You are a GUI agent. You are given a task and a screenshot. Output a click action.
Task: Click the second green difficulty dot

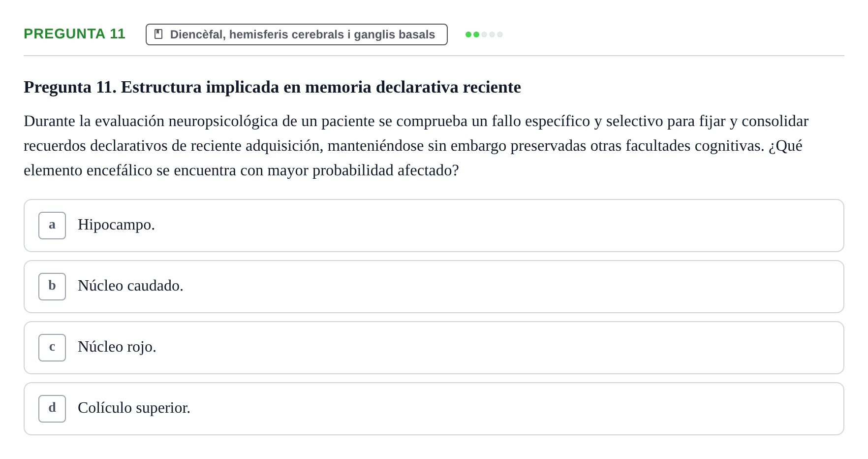[x=476, y=34]
